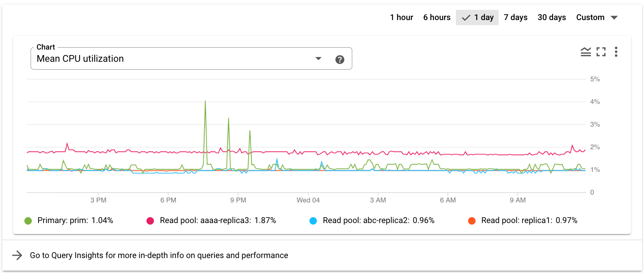Open the chart help tooltip
The height and width of the screenshot is (273, 644).
[340, 59]
